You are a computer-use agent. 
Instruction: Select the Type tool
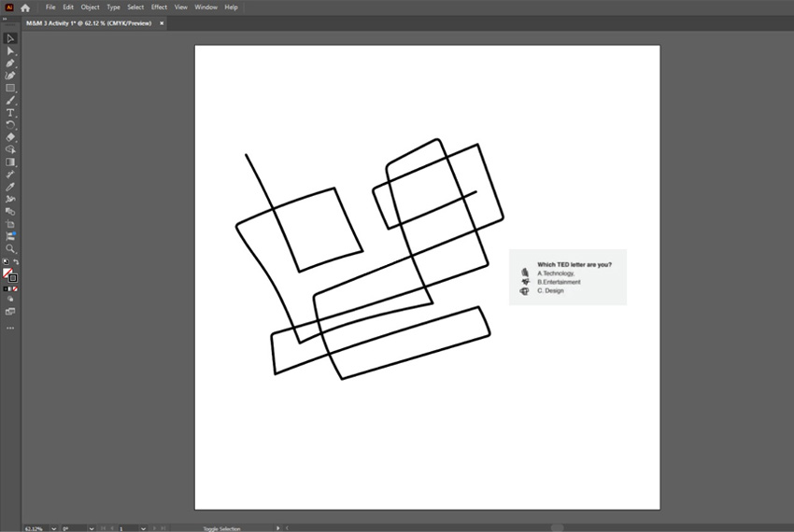click(10, 112)
